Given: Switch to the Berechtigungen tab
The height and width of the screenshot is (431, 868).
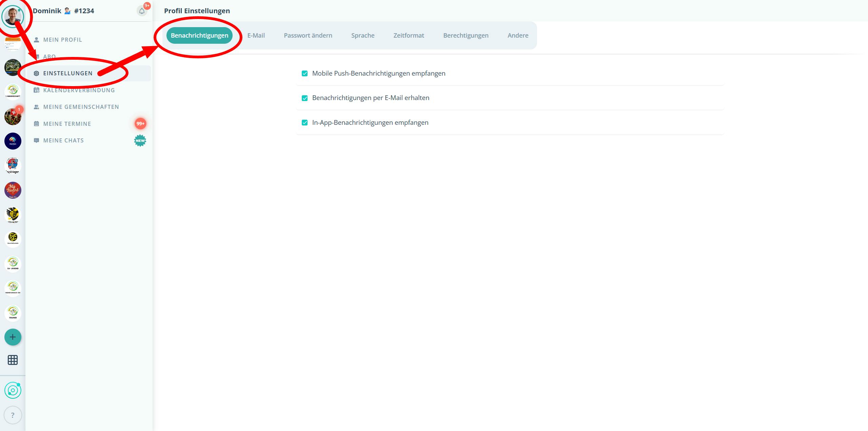Looking at the screenshot, I should tap(466, 36).
